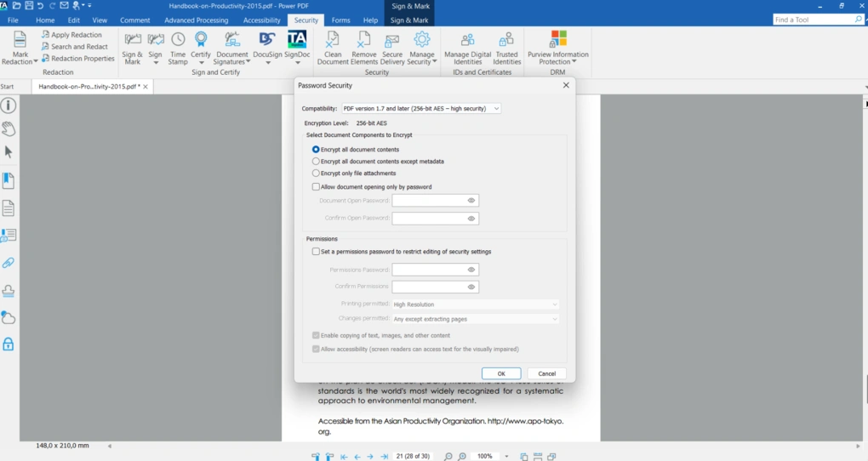This screenshot has width=868, height=461.
Task: Open the File menu
Action: click(13, 20)
